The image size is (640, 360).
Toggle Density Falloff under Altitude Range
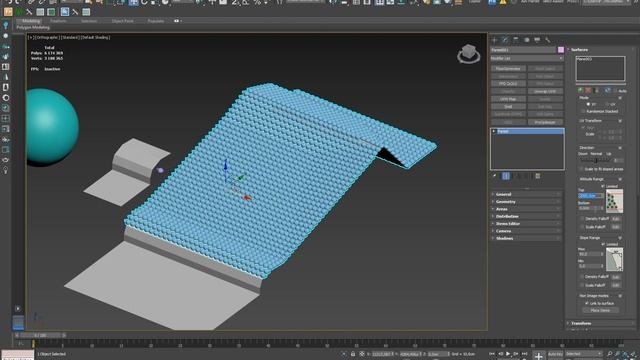[x=583, y=219]
